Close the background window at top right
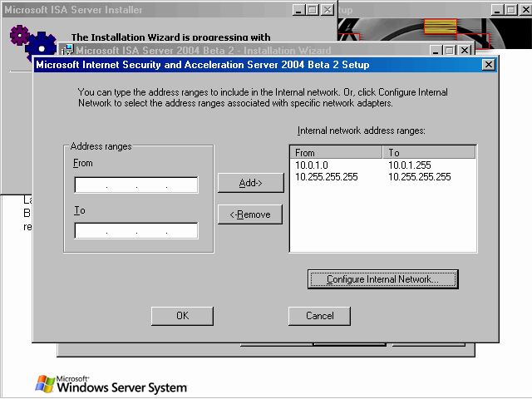The image size is (532, 399). point(522,10)
